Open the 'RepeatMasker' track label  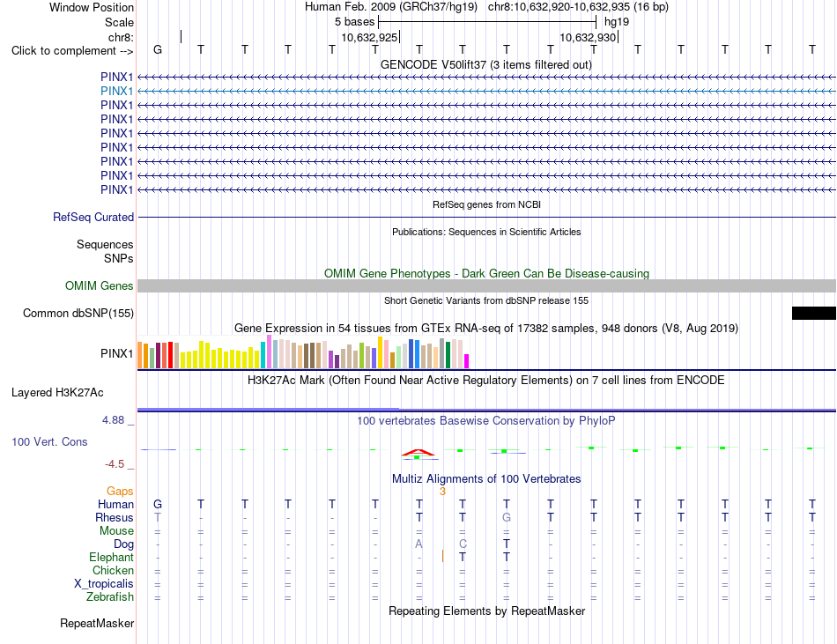click(x=97, y=623)
